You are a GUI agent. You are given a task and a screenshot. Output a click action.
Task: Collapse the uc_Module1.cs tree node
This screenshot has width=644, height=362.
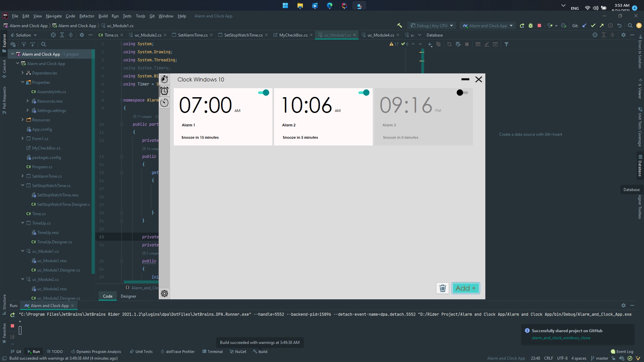22,251
